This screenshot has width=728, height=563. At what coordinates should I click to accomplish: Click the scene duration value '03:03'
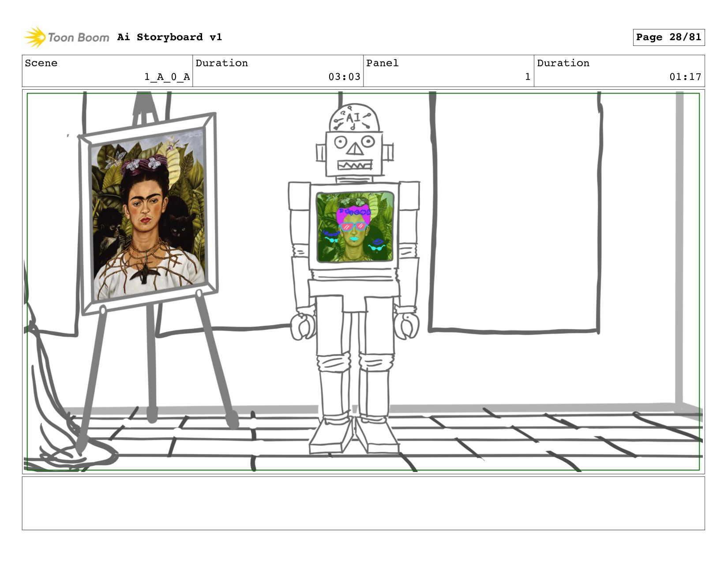pyautogui.click(x=344, y=77)
